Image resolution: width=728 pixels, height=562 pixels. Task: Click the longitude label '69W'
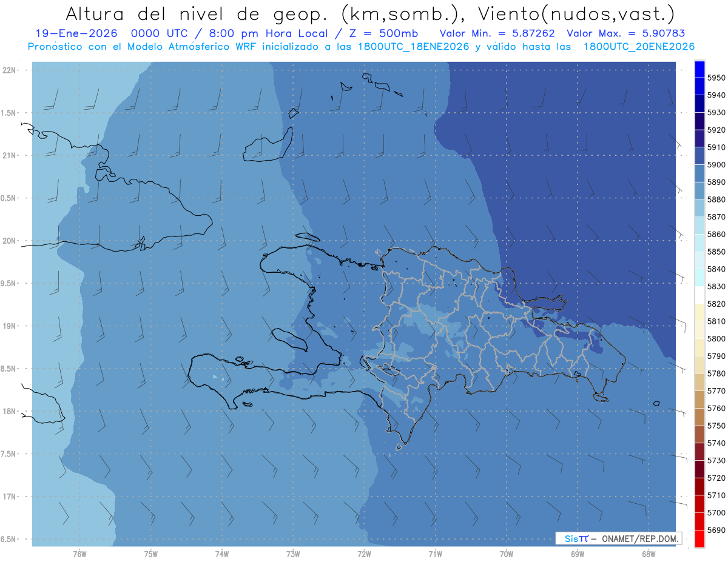pyautogui.click(x=578, y=554)
